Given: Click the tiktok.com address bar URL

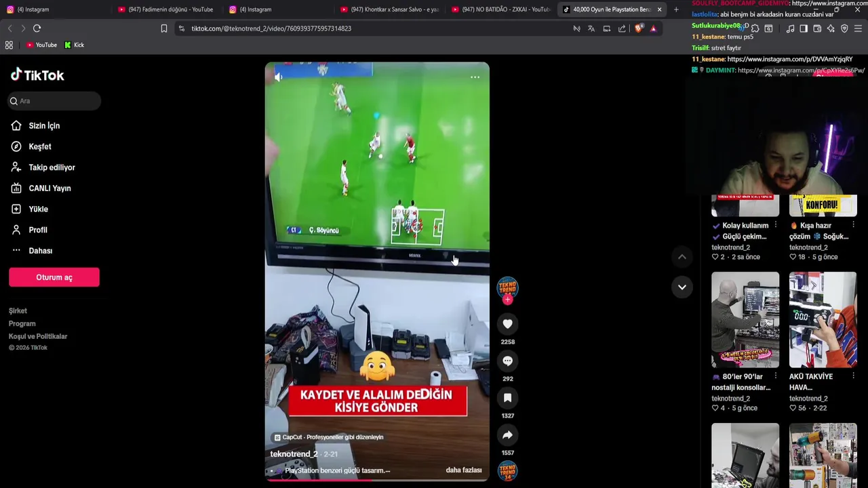Looking at the screenshot, I should (271, 28).
